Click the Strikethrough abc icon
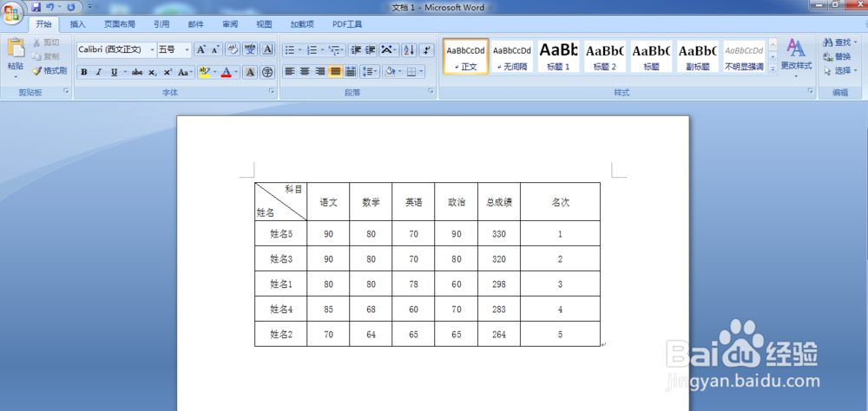 (x=137, y=73)
